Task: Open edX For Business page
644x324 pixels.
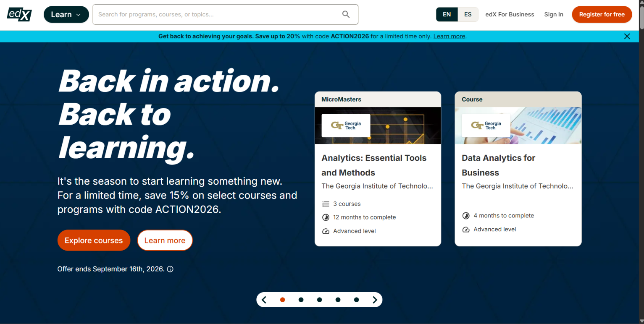Action: (510, 14)
